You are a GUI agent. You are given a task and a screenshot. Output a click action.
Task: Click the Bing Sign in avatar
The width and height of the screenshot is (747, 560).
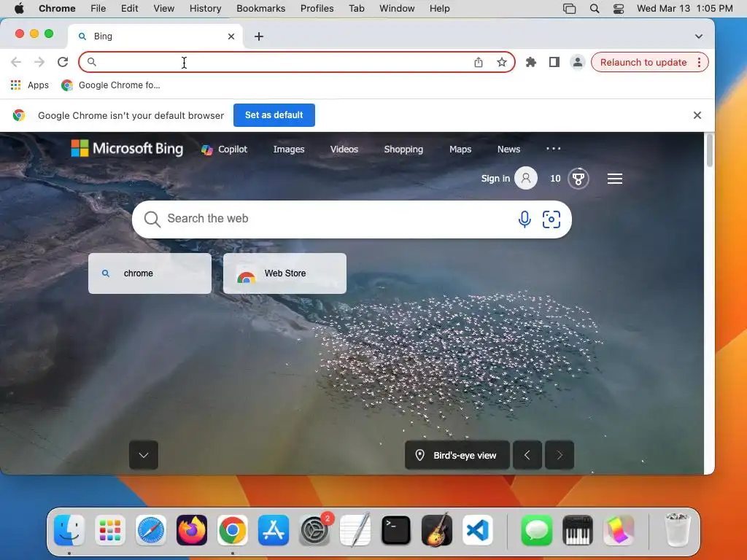coord(526,178)
